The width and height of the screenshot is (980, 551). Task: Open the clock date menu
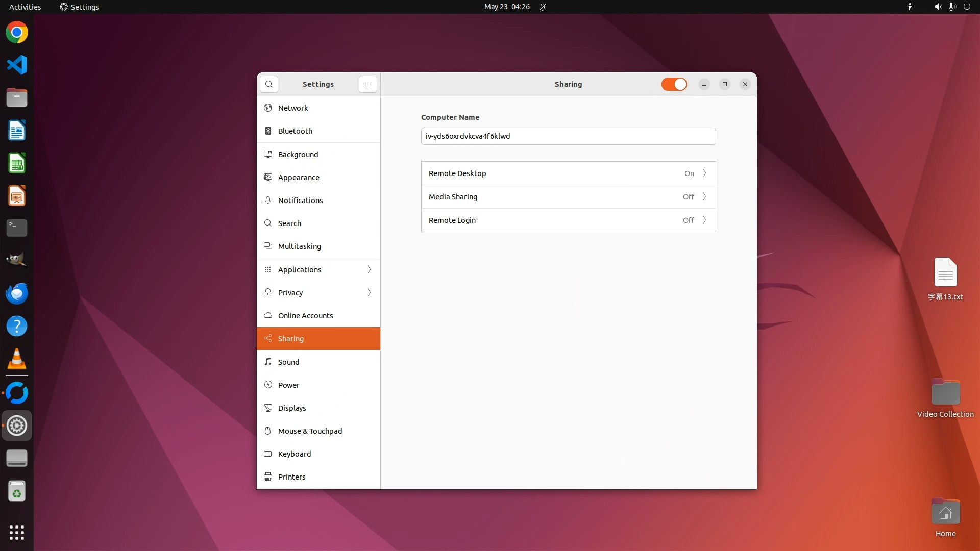pyautogui.click(x=506, y=7)
